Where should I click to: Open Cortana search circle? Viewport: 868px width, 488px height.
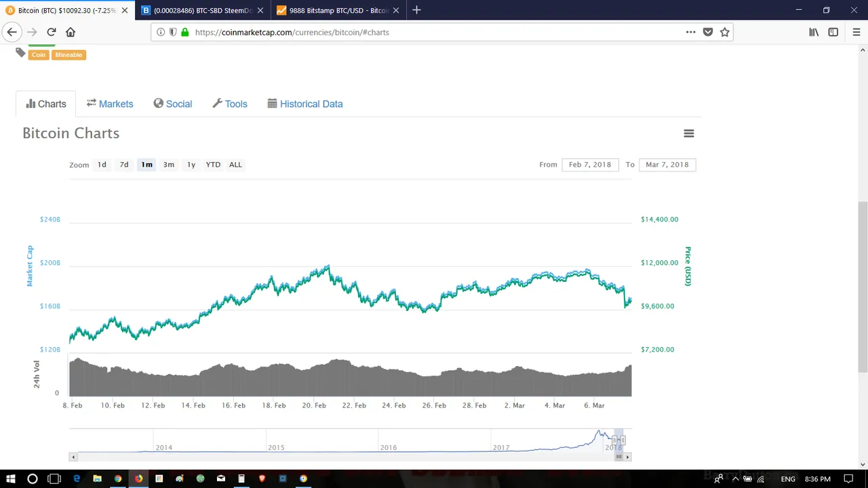pos(32,479)
